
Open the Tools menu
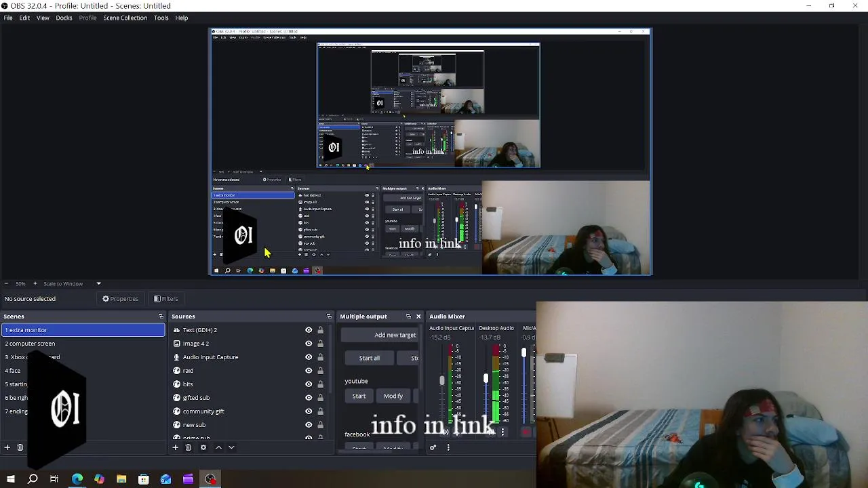tap(161, 18)
